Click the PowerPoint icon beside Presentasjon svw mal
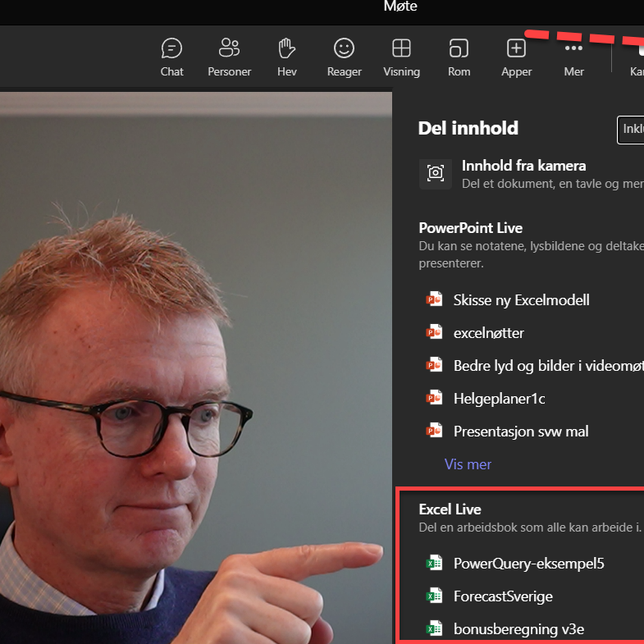Viewport: 644px width, 644px height. [434, 431]
